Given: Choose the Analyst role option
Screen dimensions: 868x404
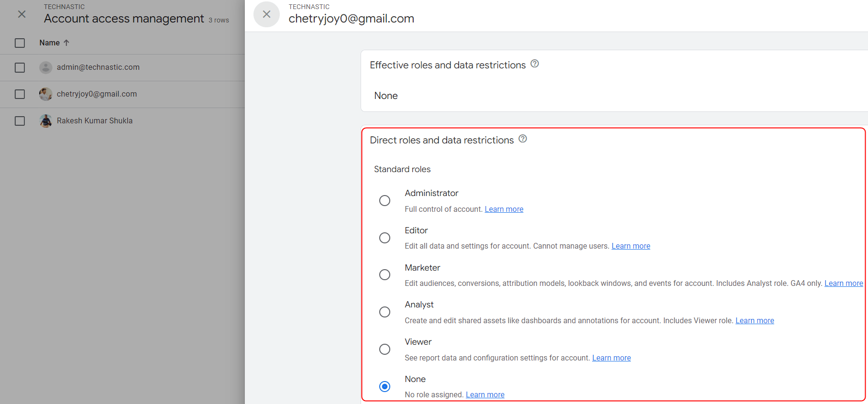Looking at the screenshot, I should click(385, 312).
